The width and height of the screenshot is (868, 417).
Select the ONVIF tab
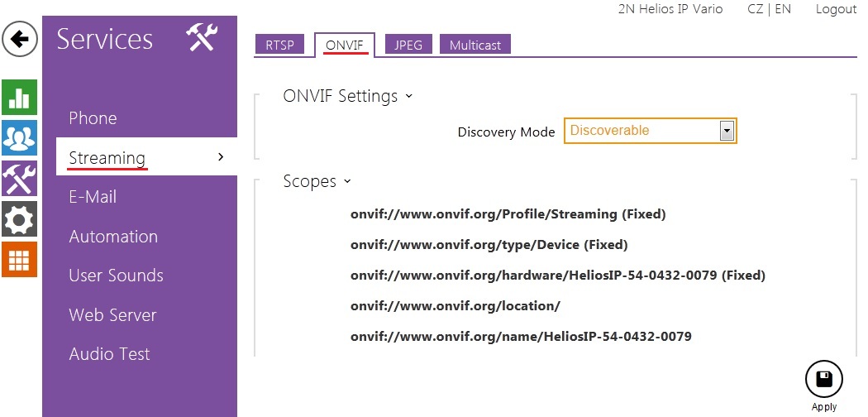[344, 45]
